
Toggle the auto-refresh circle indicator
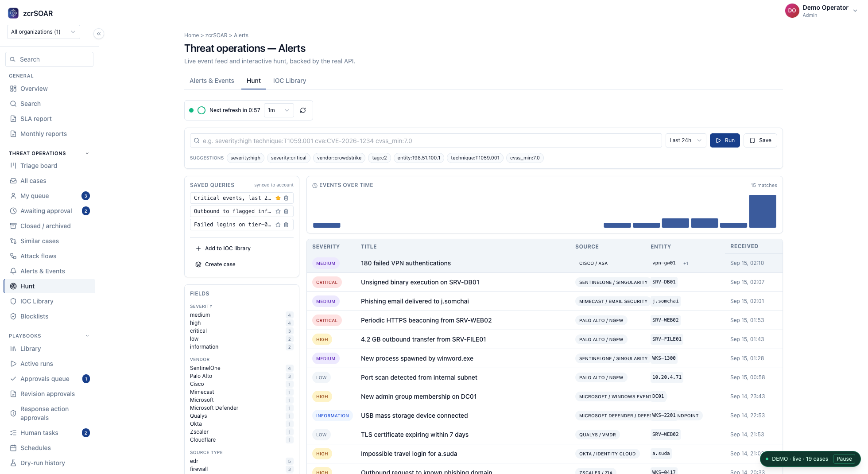201,110
